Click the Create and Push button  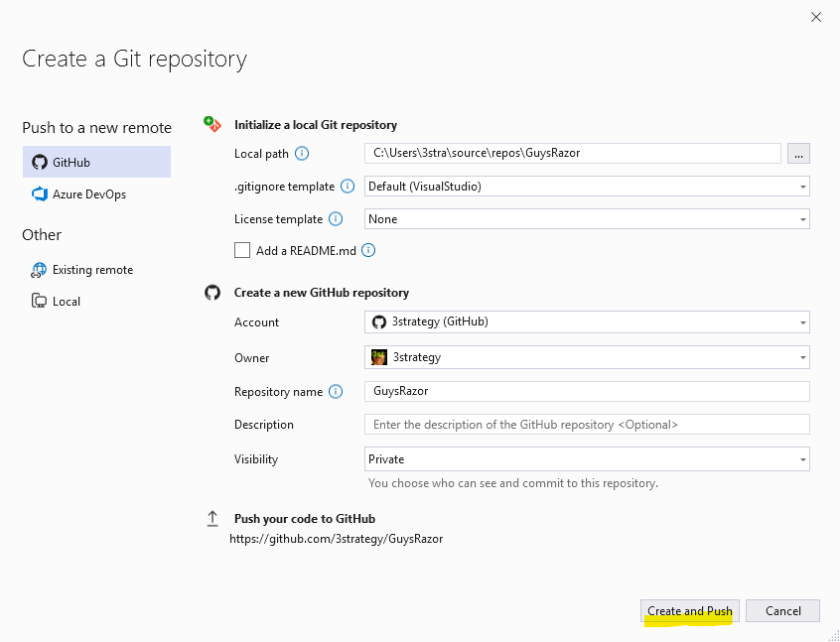click(690, 611)
